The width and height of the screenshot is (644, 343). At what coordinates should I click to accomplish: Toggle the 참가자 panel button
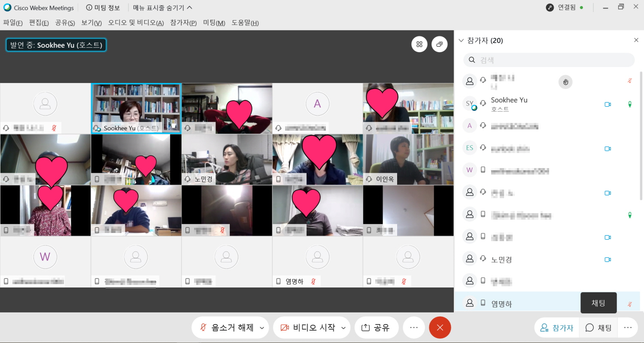tap(557, 328)
